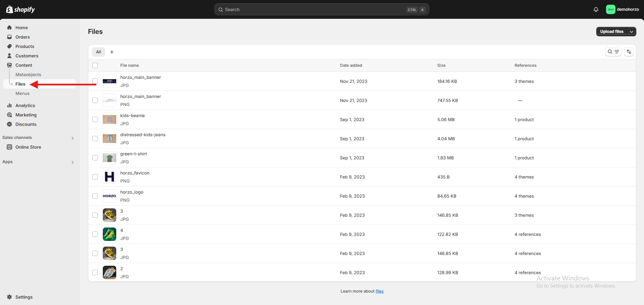Click the Upload files button
The height and width of the screenshot is (305, 644).
pos(611,32)
